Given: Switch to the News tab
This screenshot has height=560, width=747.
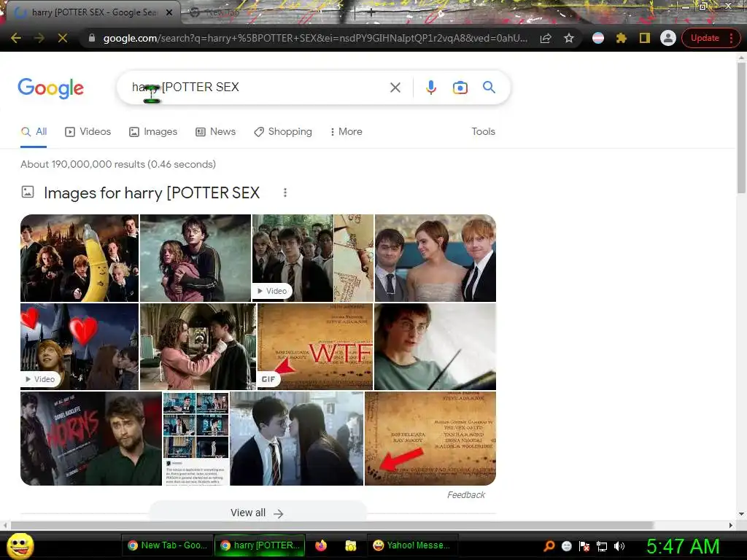Looking at the screenshot, I should (x=216, y=132).
